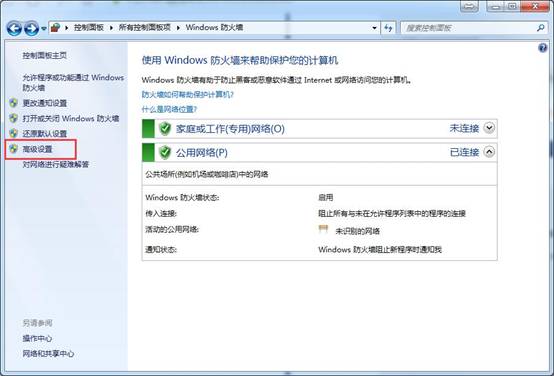Image resolution: width=554 pixels, height=376 pixels.
Task: Open 网络和共享中心 in See also
Action: [x=48, y=354]
